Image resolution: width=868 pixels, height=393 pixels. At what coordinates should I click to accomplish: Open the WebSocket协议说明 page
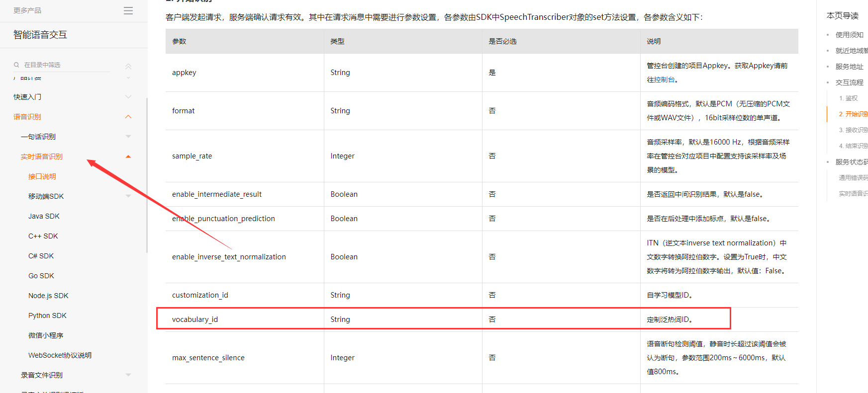pyautogui.click(x=60, y=355)
